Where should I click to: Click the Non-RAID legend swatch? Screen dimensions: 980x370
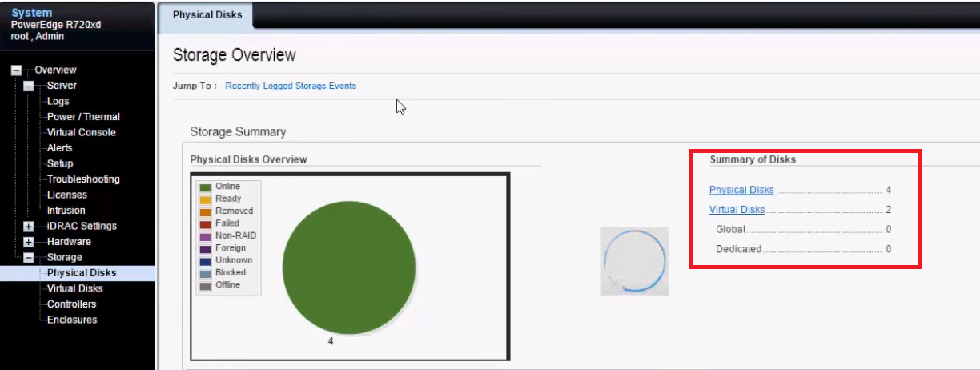tap(205, 236)
